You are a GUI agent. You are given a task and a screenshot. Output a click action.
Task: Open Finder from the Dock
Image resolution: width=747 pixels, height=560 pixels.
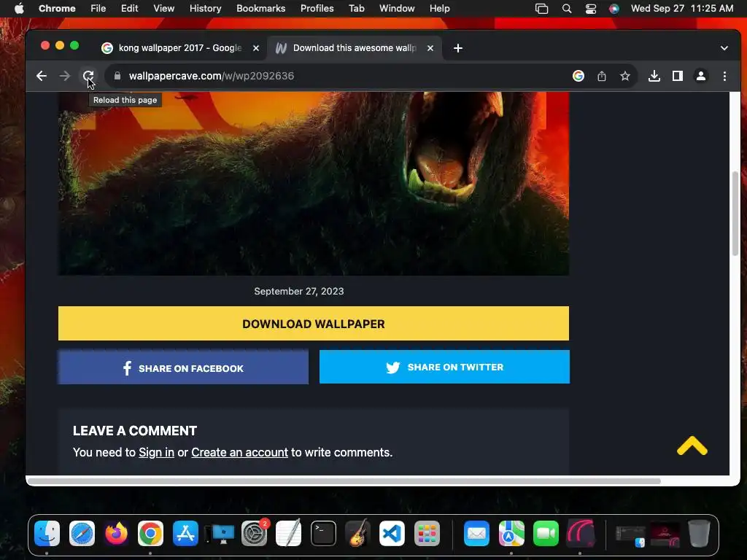click(x=47, y=533)
